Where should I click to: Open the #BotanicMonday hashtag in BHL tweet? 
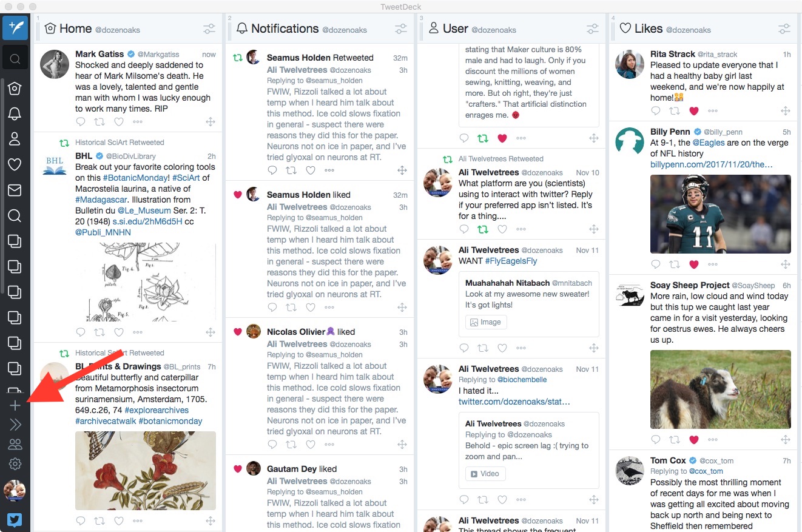[135, 178]
